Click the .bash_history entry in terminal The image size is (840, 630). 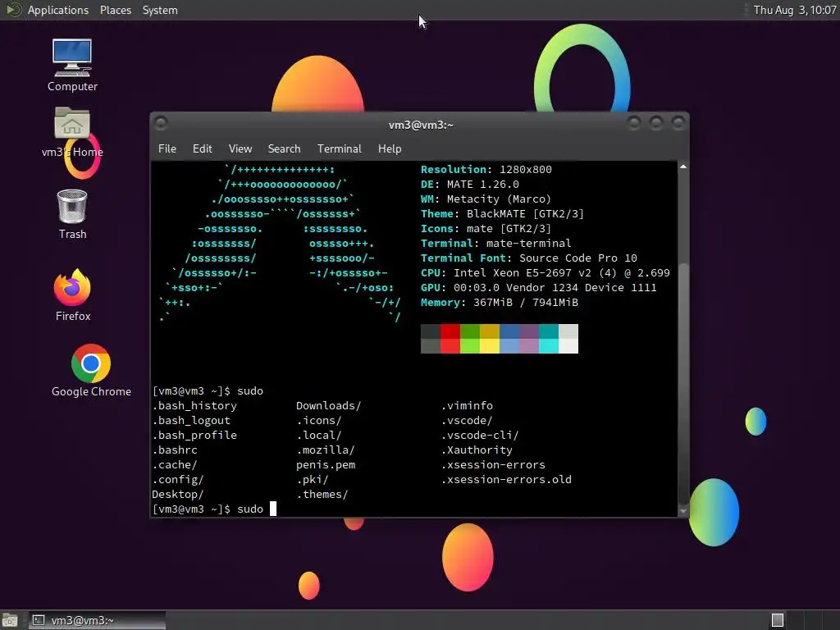point(194,405)
